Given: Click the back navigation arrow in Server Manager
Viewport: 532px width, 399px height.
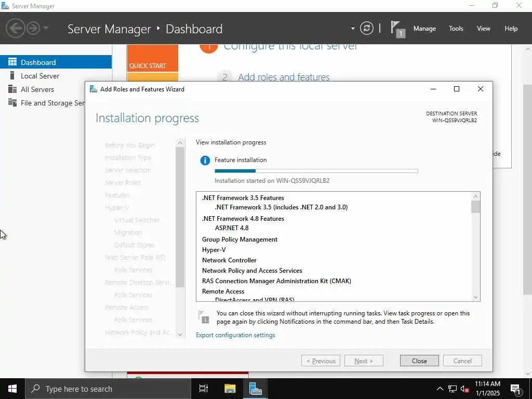Looking at the screenshot, I should [15, 28].
